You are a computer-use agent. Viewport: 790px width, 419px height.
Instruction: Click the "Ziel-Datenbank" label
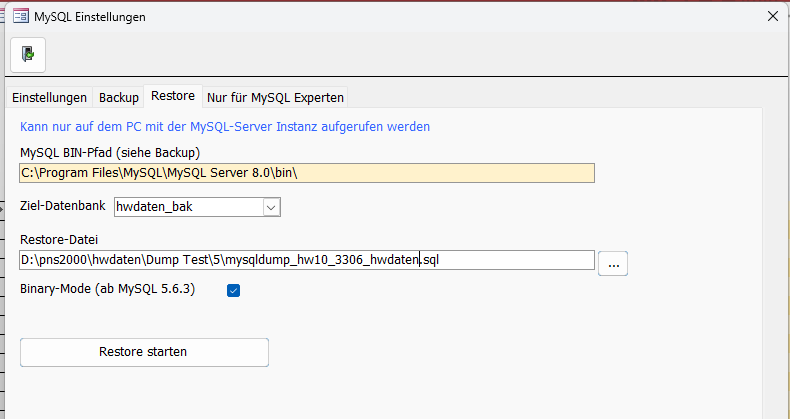coord(63,205)
